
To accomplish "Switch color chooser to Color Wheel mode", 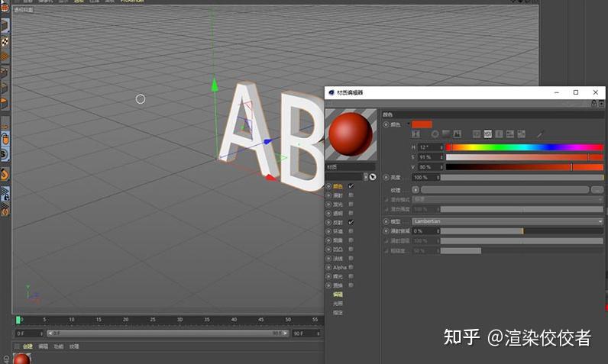I will (x=435, y=134).
